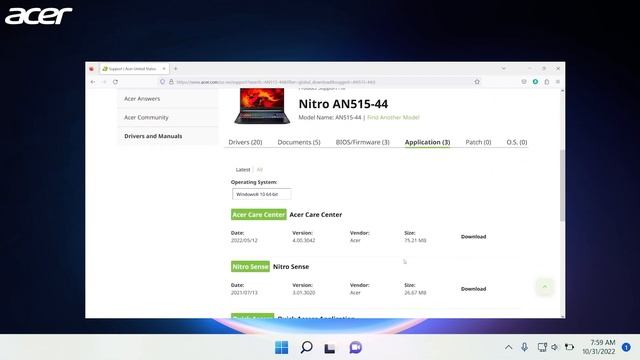Open Acer Answers in sidebar
640x360 pixels.
(142, 99)
